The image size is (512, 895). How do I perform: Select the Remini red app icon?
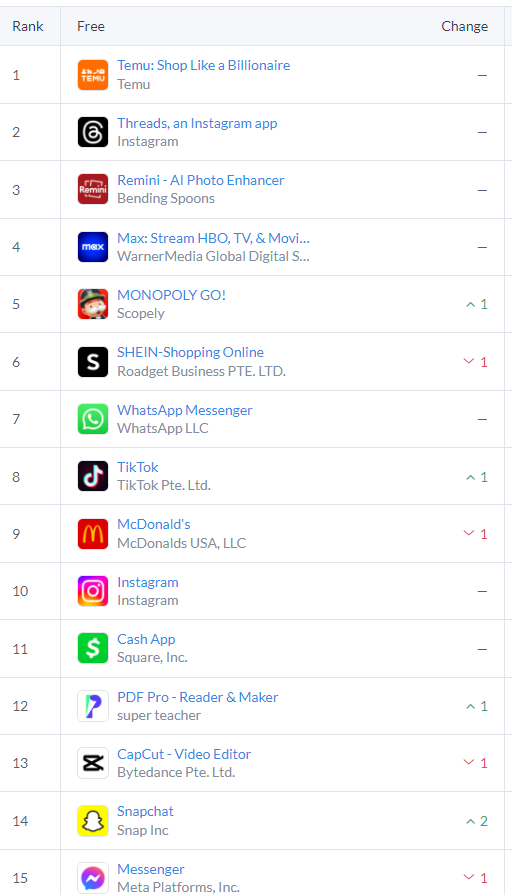[93, 190]
